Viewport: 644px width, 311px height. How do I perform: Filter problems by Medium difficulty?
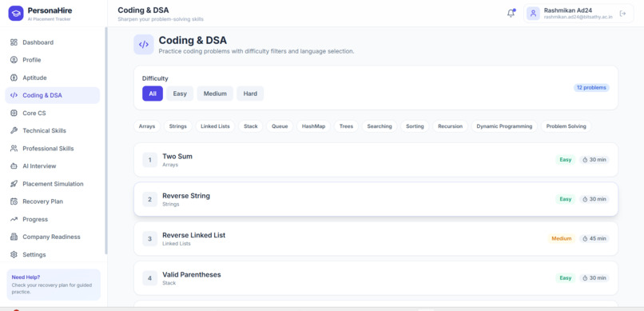click(x=215, y=94)
